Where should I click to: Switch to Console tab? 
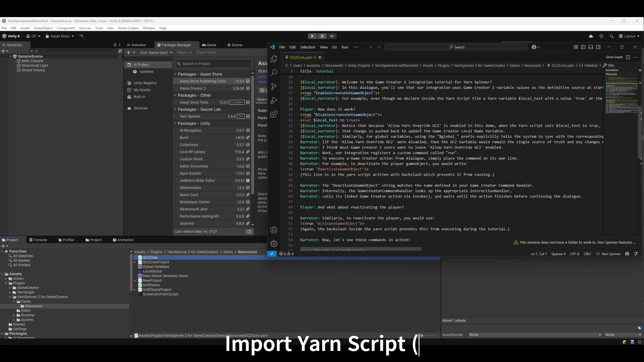point(38,240)
